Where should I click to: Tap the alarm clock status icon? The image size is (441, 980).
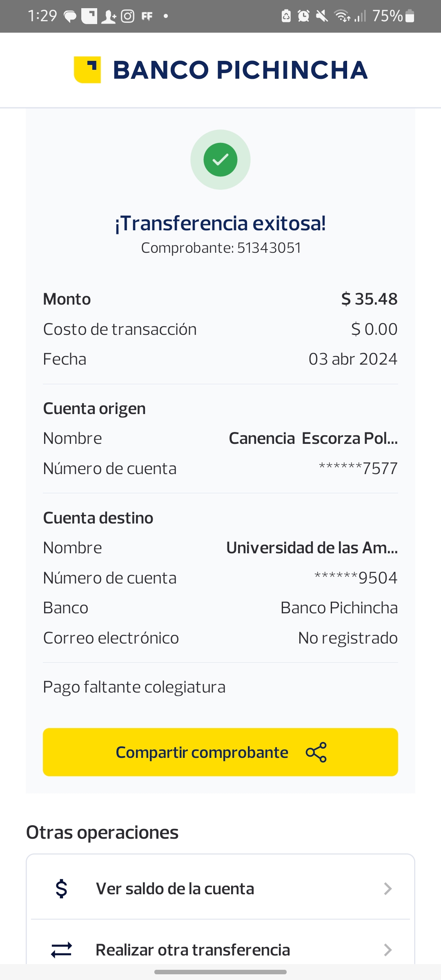point(303,16)
